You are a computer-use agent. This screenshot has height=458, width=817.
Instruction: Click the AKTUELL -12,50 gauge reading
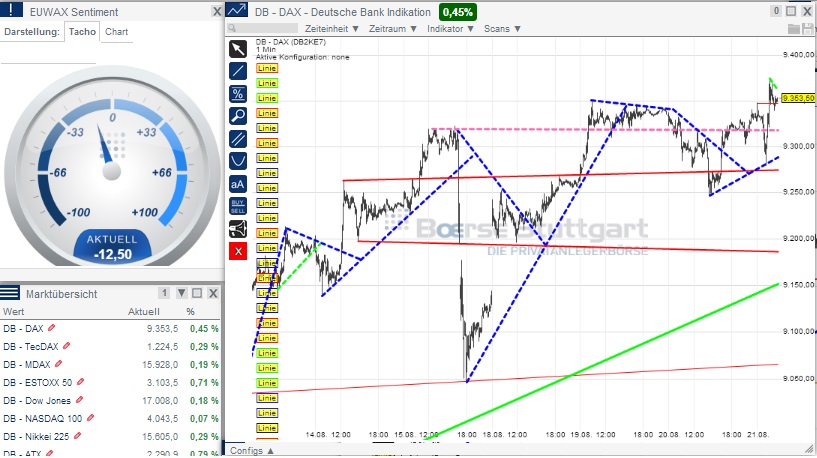[113, 247]
